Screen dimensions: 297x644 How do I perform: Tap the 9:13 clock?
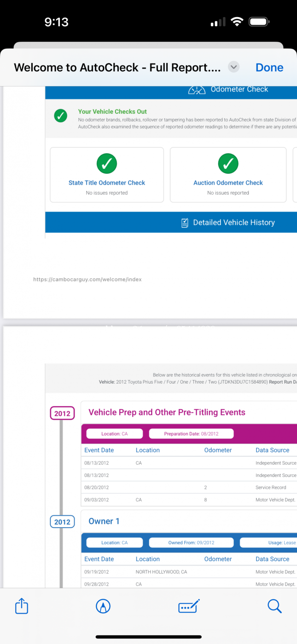(x=57, y=22)
